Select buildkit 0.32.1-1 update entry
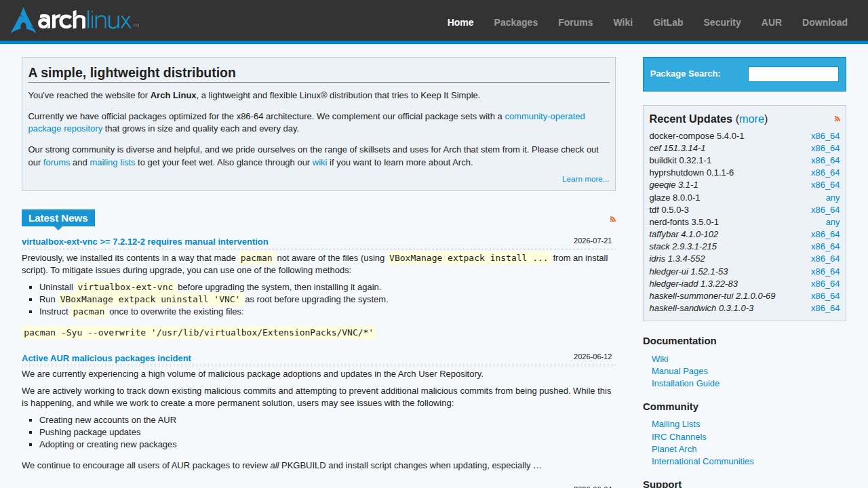 pos(680,161)
